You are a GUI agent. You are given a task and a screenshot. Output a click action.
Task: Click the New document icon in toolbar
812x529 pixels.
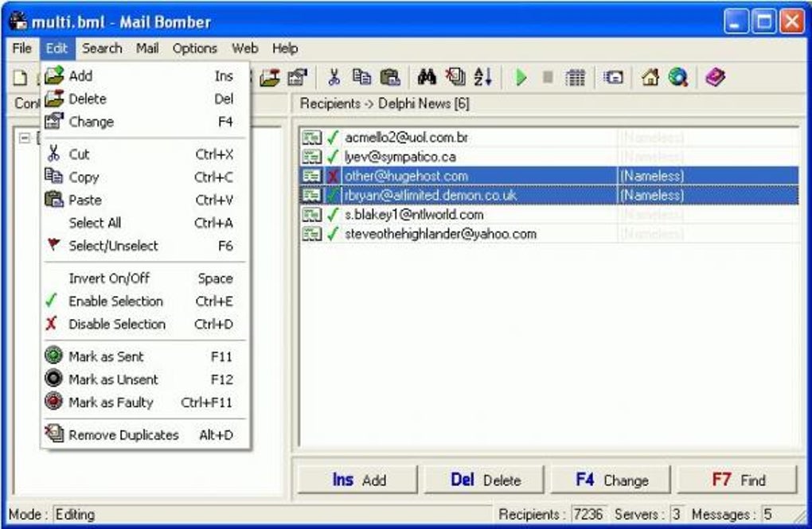[20, 78]
